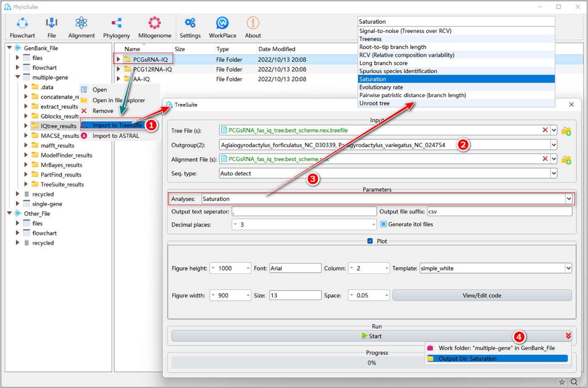Open the WorkPlace toolbar icon
588x388 pixels.
(222, 24)
